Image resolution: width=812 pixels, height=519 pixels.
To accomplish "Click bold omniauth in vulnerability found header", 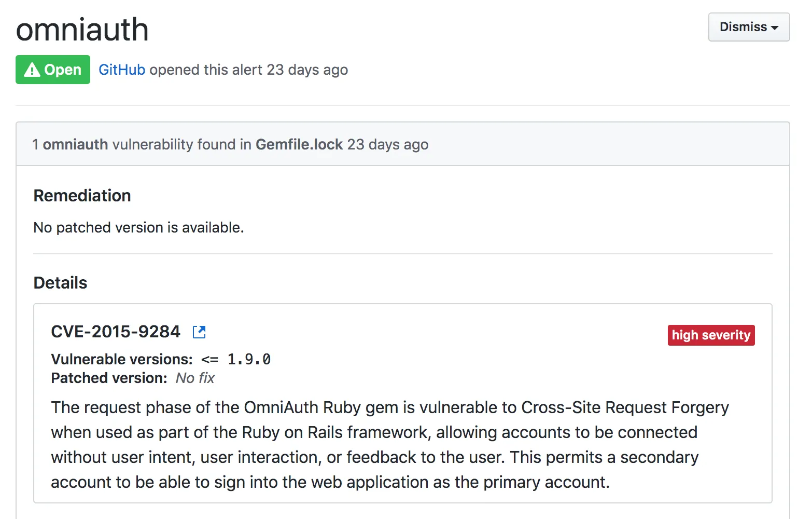I will 75,144.
